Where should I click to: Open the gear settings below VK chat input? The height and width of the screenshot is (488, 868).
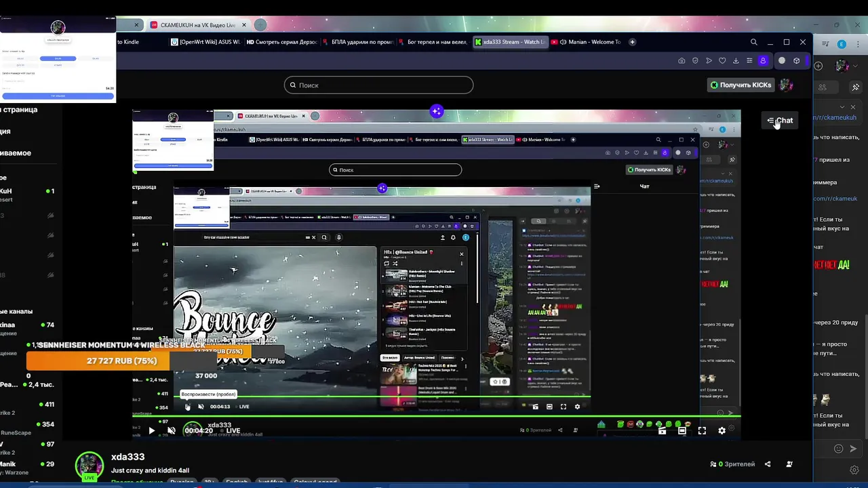tap(854, 470)
